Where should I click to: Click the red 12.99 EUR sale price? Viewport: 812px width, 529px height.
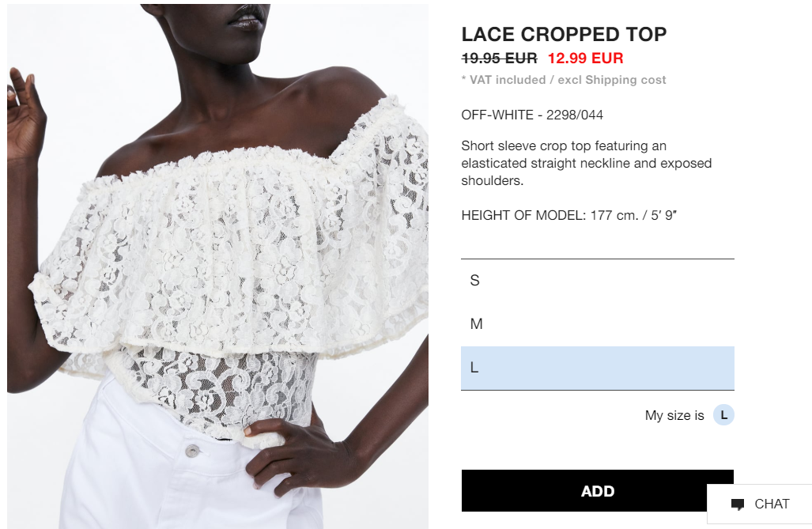585,58
